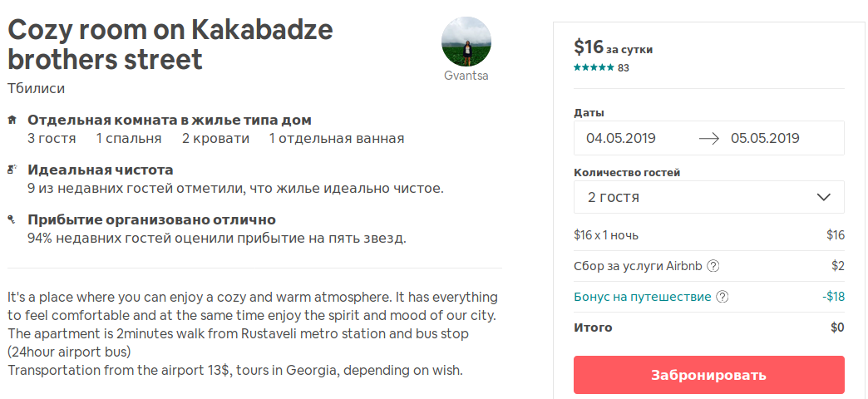Click the help icon next to Сбор за услуги Airbnb
This screenshot has height=399, width=868.
point(713,266)
